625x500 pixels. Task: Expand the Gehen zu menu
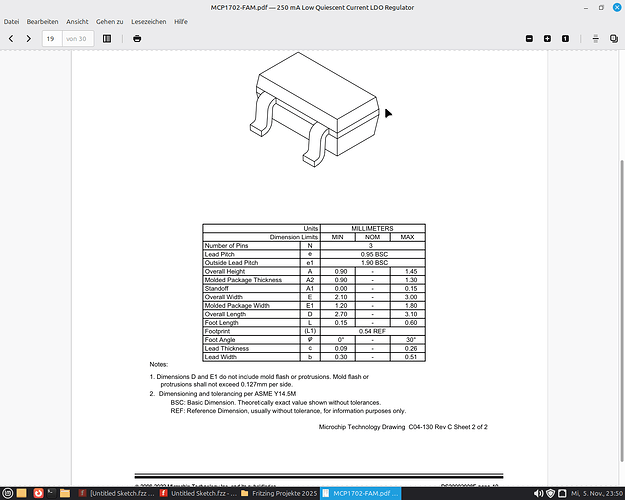(x=110, y=21)
